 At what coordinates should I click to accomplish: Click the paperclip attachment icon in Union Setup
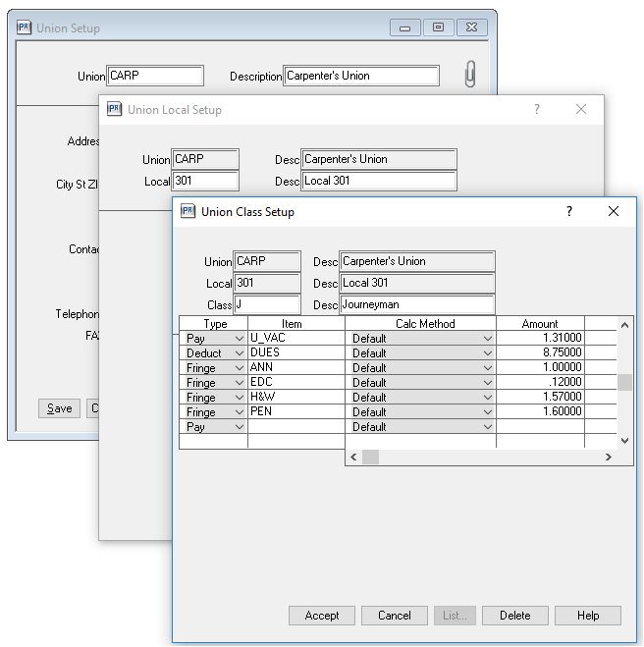coord(470,74)
